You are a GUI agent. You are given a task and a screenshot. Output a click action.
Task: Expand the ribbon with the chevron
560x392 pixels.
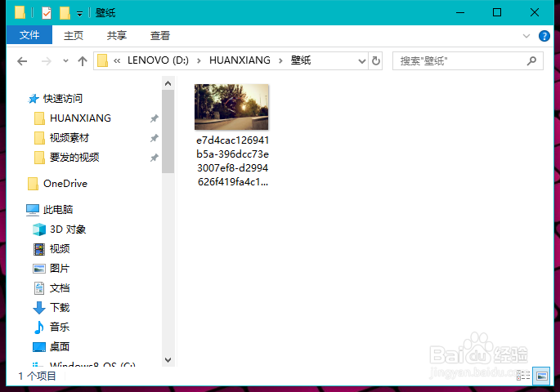pyautogui.click(x=526, y=36)
